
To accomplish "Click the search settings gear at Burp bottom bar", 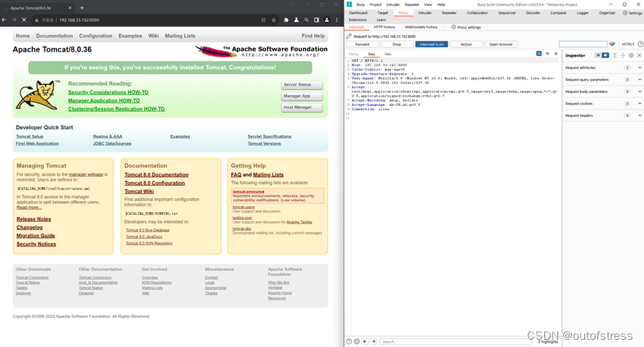I will click(x=356, y=341).
